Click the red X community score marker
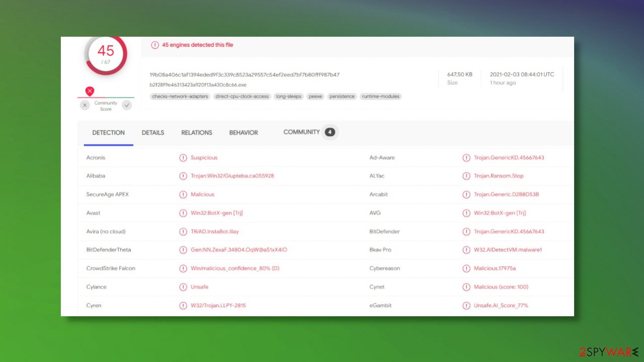The image size is (644, 362). click(x=90, y=91)
